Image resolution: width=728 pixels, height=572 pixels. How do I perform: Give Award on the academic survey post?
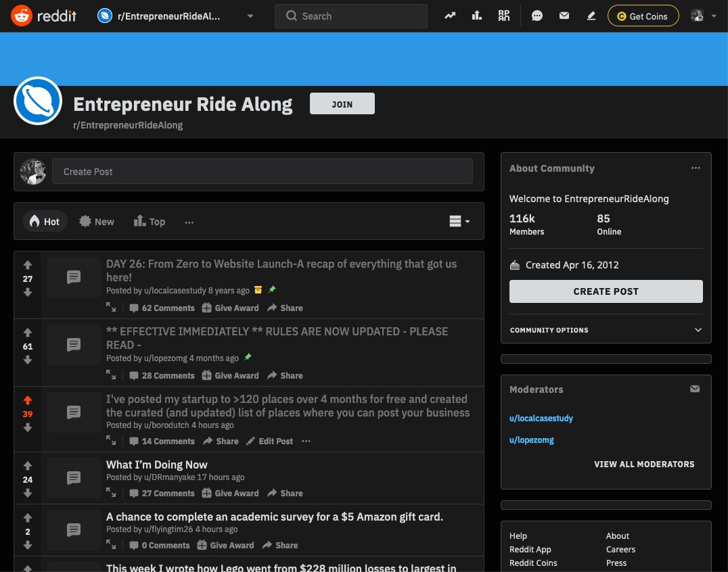(225, 545)
